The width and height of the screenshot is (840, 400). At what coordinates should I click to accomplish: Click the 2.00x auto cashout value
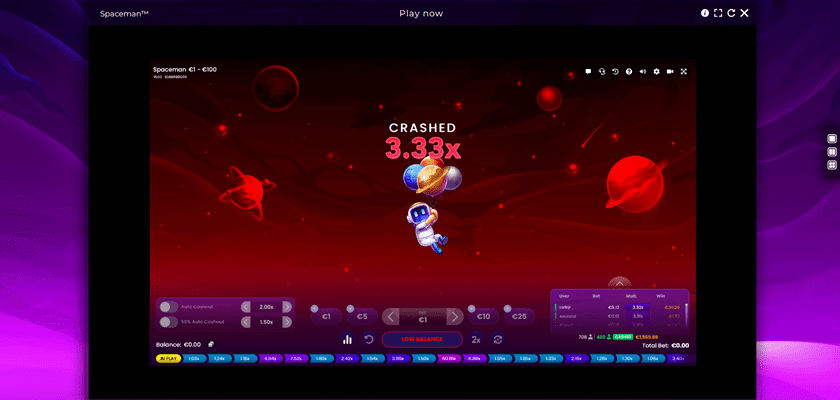[266, 307]
